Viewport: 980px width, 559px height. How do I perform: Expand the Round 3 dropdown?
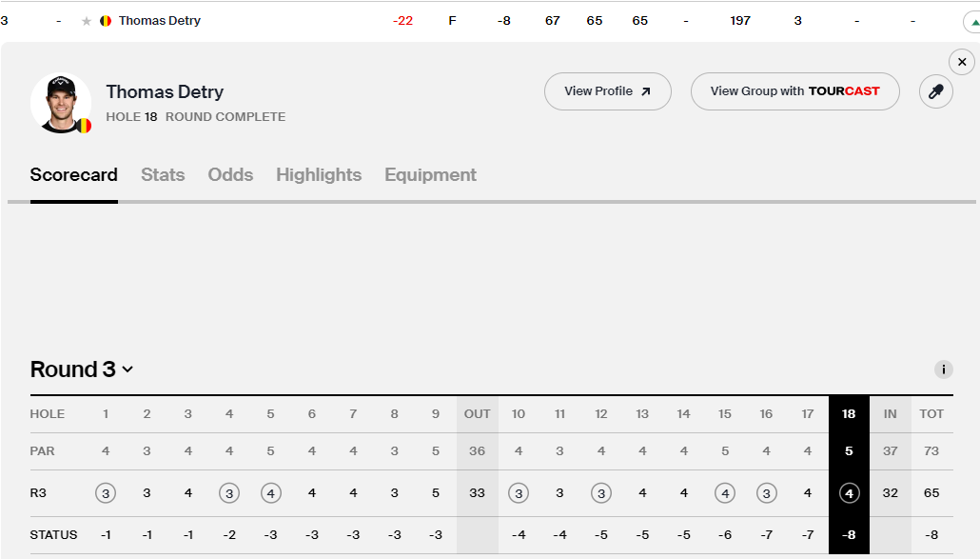point(82,369)
